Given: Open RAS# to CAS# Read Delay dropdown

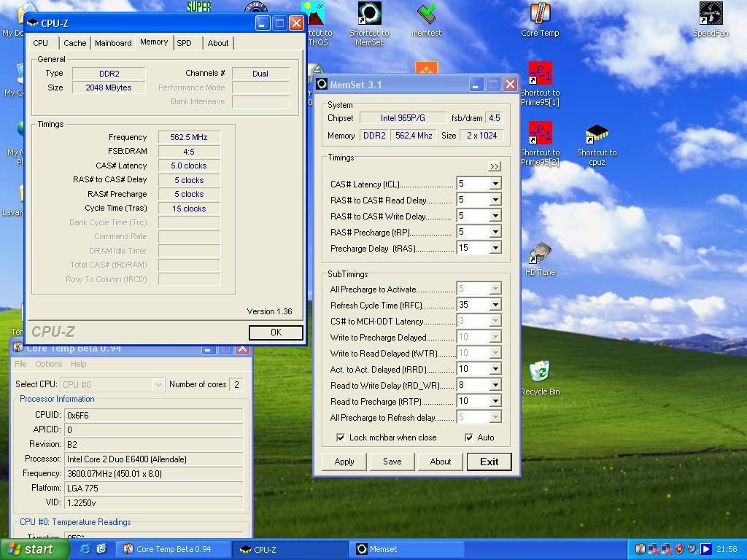Looking at the screenshot, I should 495,200.
